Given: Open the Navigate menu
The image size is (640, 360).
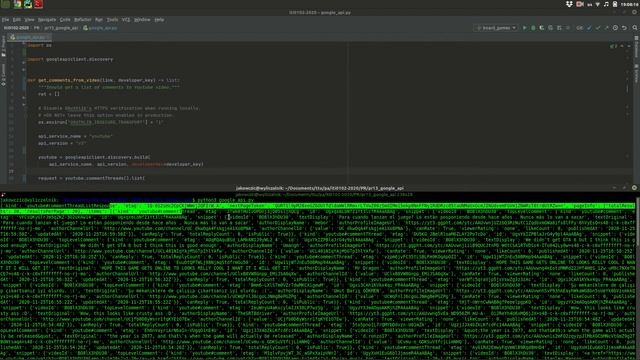Looking at the screenshot, I should coord(47,20).
